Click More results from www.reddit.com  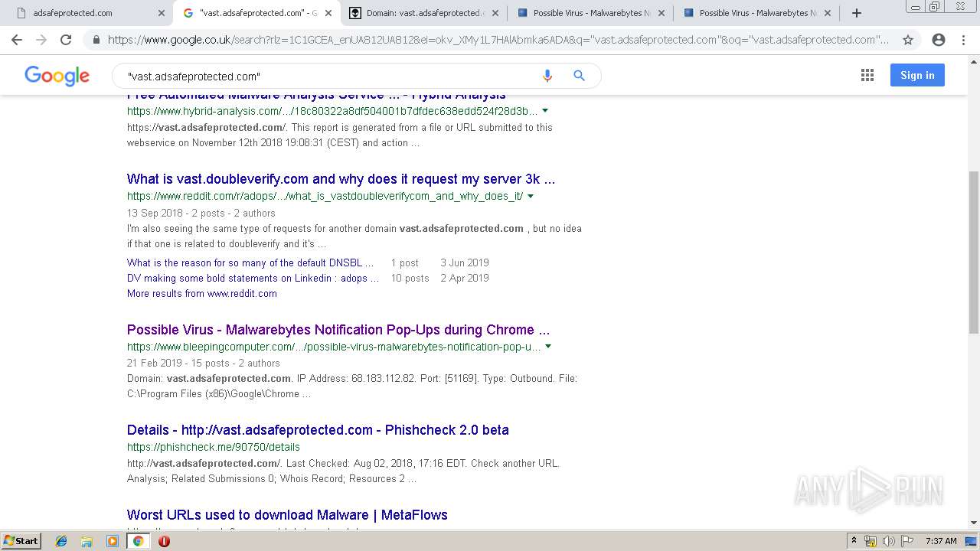click(x=202, y=293)
